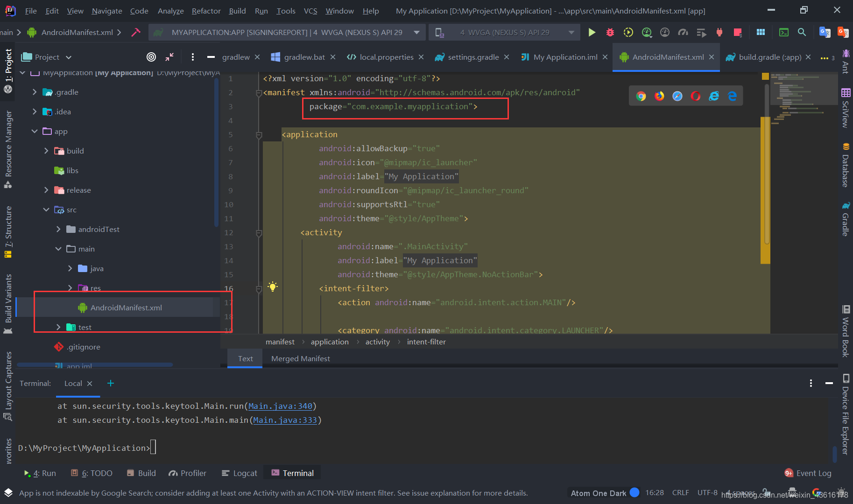Open the Device File Explorer sidebar
Viewport: 853px width, 504px height.
pos(846,414)
